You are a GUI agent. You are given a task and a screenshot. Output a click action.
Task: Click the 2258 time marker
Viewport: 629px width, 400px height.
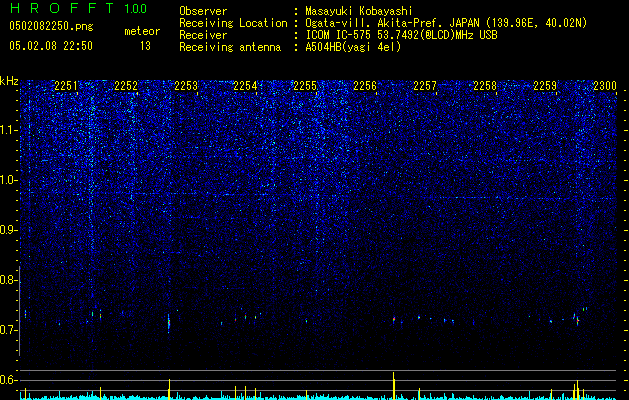[x=485, y=86]
